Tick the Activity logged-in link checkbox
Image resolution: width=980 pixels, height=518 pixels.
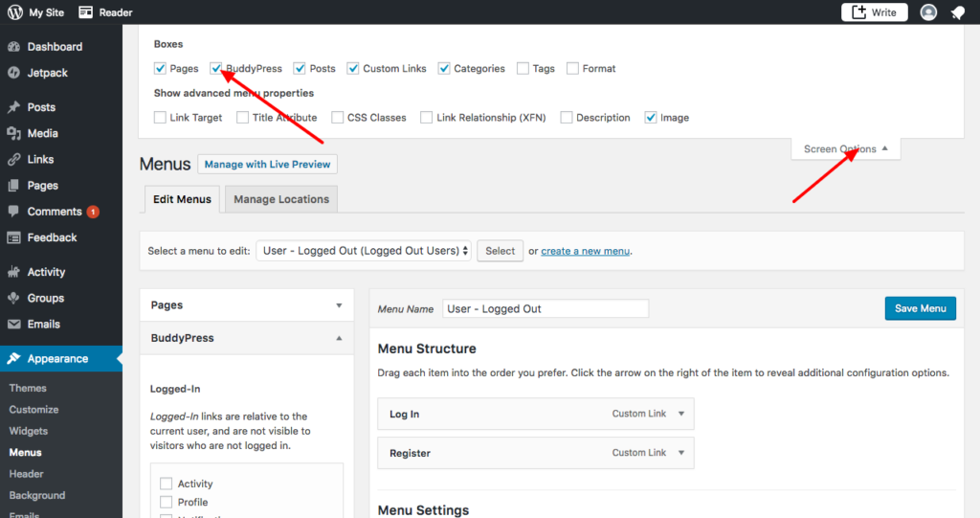click(167, 484)
